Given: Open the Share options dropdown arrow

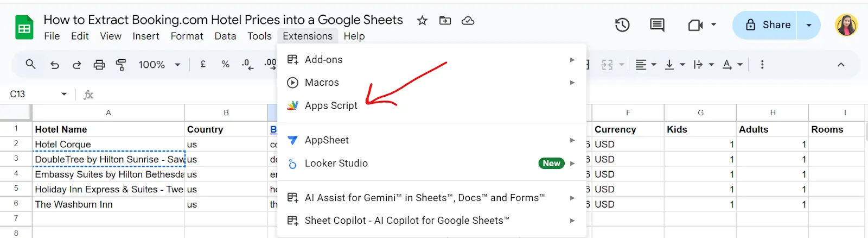Looking at the screenshot, I should pyautogui.click(x=809, y=25).
